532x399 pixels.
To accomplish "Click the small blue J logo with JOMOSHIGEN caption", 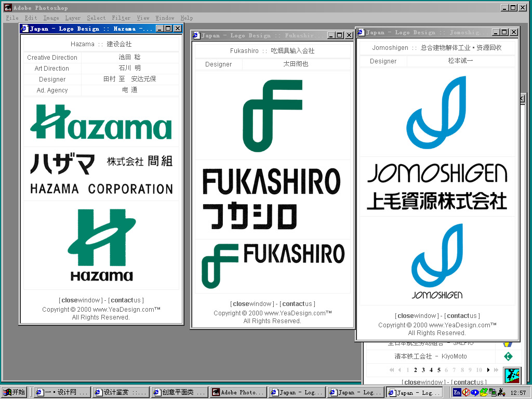I will pos(437,261).
